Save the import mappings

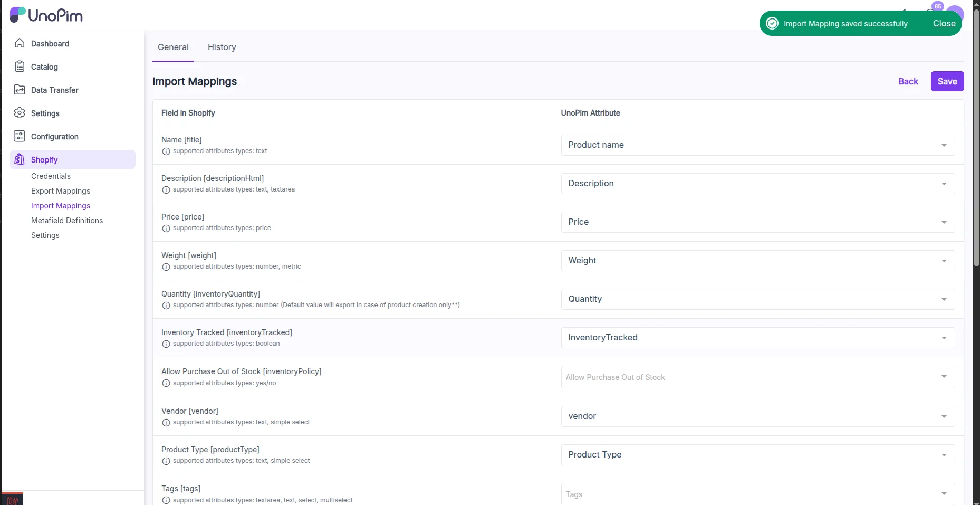947,81
